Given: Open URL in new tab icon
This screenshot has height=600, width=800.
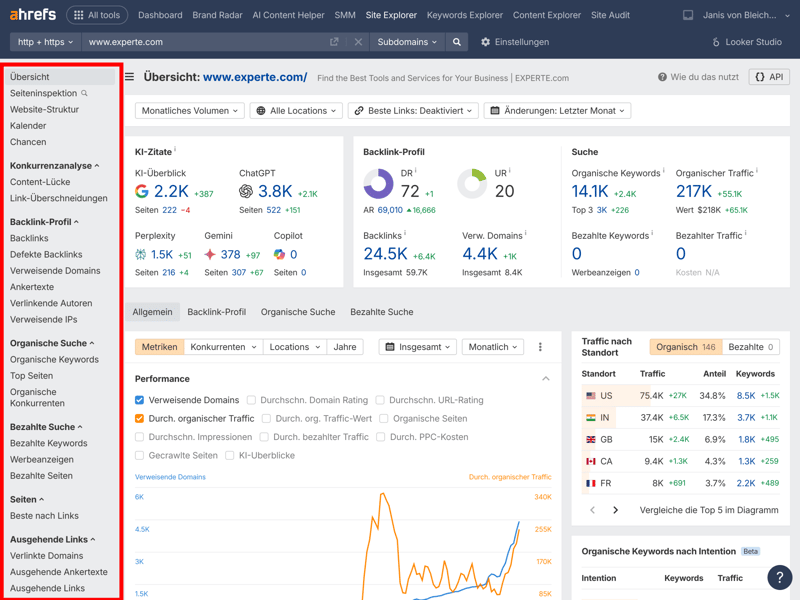Looking at the screenshot, I should (x=334, y=42).
